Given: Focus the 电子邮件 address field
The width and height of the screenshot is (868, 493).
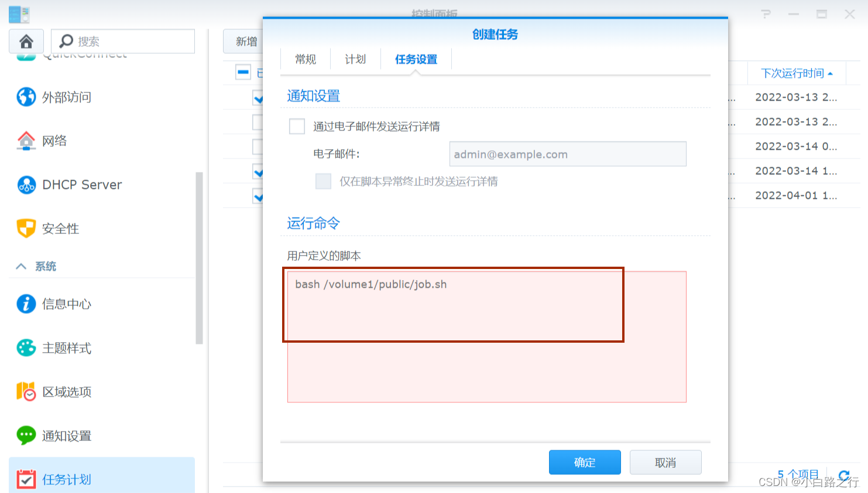Looking at the screenshot, I should point(568,154).
